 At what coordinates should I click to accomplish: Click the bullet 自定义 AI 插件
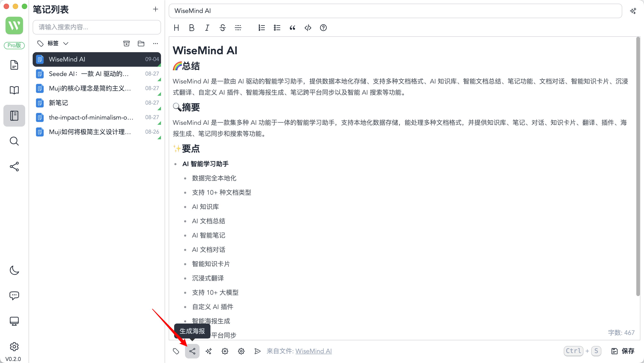212,307
